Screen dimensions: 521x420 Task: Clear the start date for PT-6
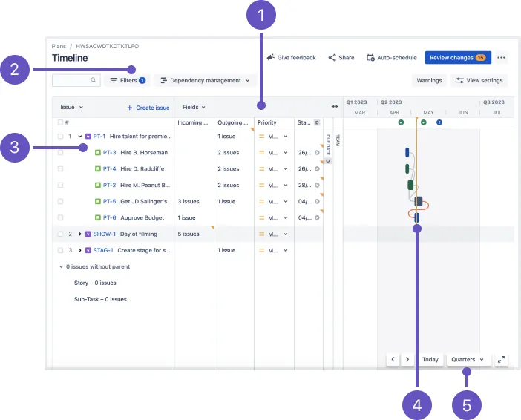(x=317, y=217)
